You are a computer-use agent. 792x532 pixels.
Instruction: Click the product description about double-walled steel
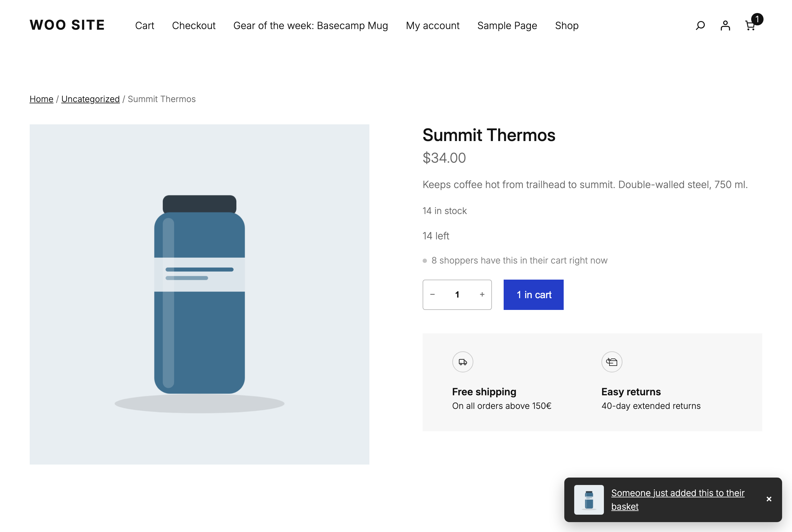click(585, 185)
